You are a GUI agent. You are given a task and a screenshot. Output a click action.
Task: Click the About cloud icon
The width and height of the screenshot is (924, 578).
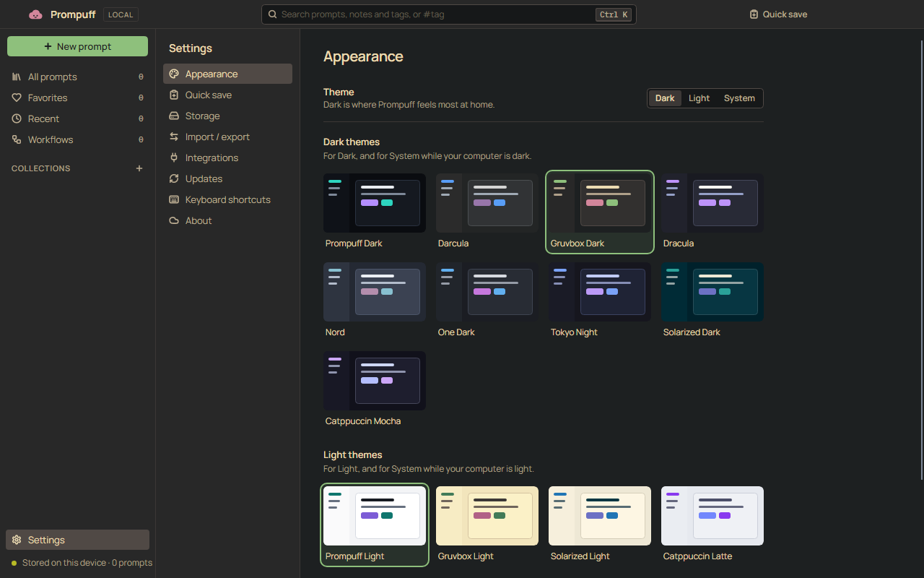[174, 220]
